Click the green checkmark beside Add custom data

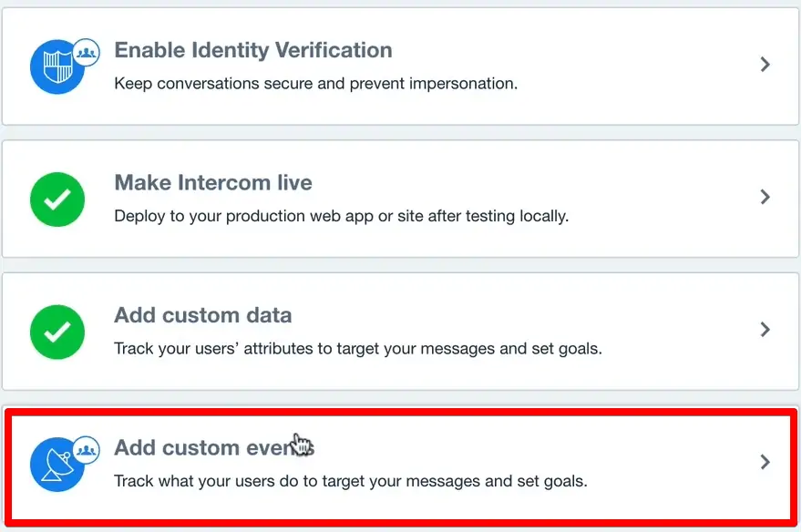[x=57, y=330]
